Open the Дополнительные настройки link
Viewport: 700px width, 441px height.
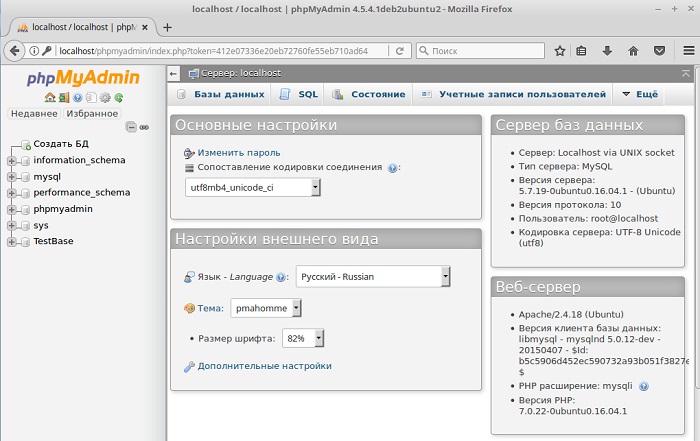[264, 366]
